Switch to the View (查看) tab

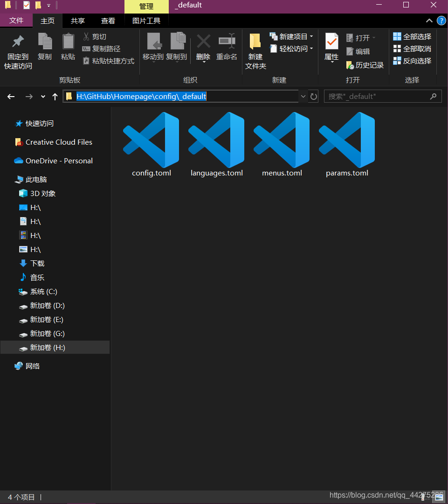(108, 21)
